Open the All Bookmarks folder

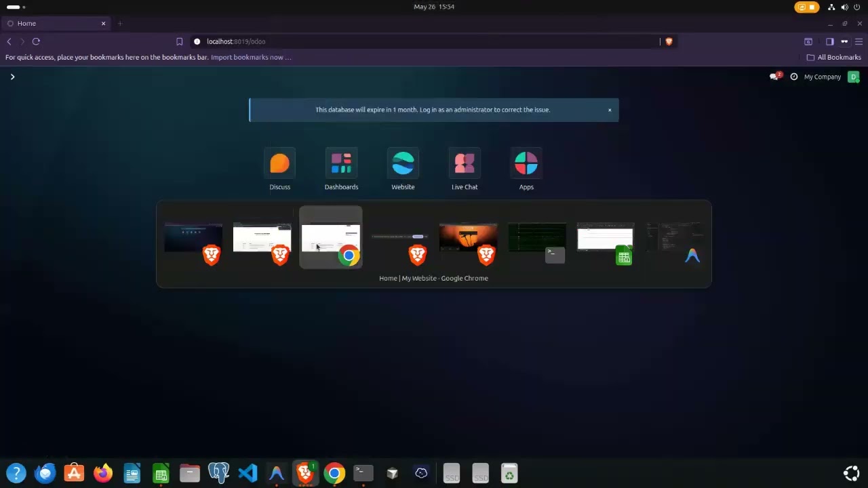(833, 58)
